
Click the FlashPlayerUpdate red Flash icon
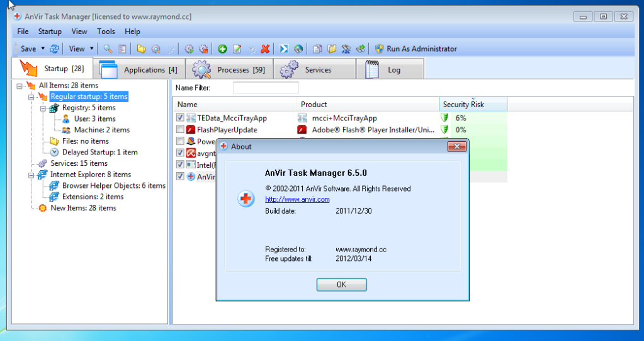[x=190, y=130]
